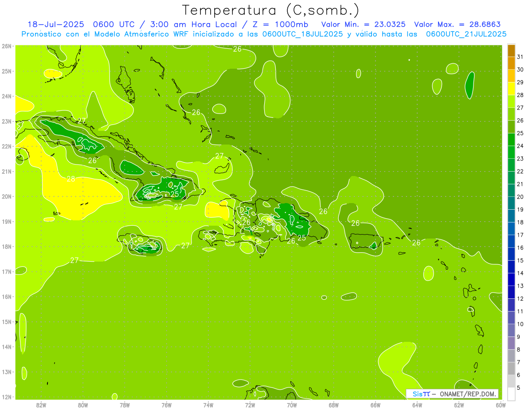Screen dimensions: 532x411
Task: Click color scale value "29"
Action: click(x=520, y=82)
